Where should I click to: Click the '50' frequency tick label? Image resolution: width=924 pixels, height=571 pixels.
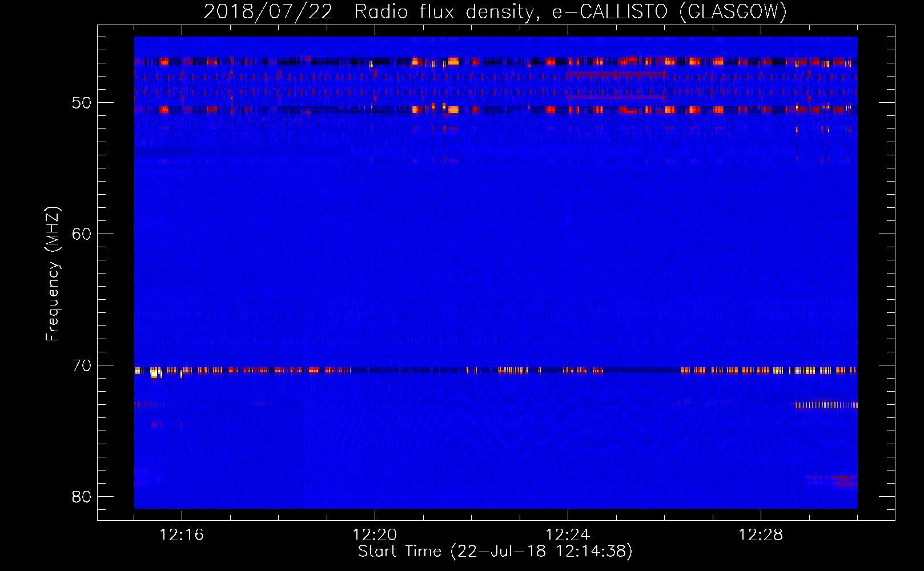tap(82, 103)
